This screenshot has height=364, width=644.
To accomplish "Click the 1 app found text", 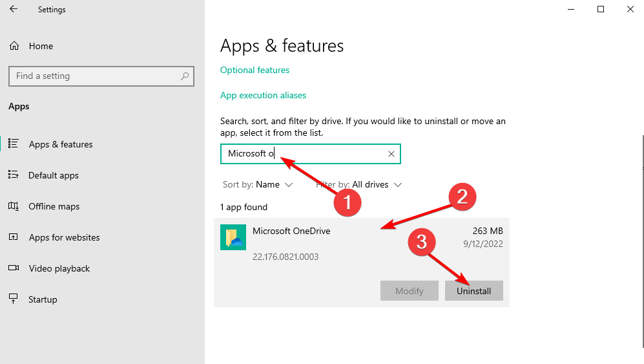I will pyautogui.click(x=244, y=208).
